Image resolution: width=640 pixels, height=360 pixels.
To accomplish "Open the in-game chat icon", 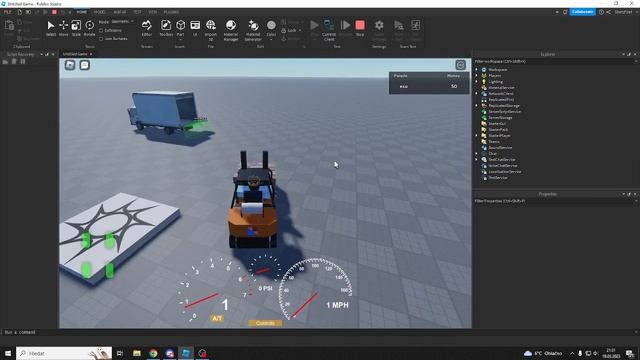I will (84, 65).
